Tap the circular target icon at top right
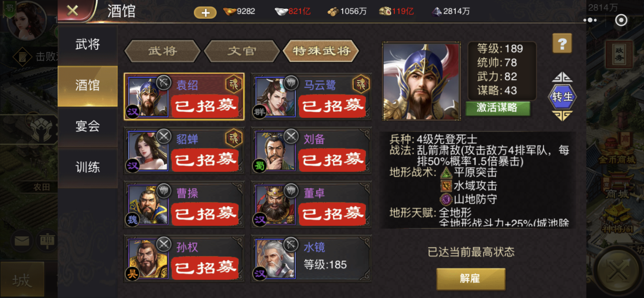Screen dimensions: 644x298 [x=621, y=20]
